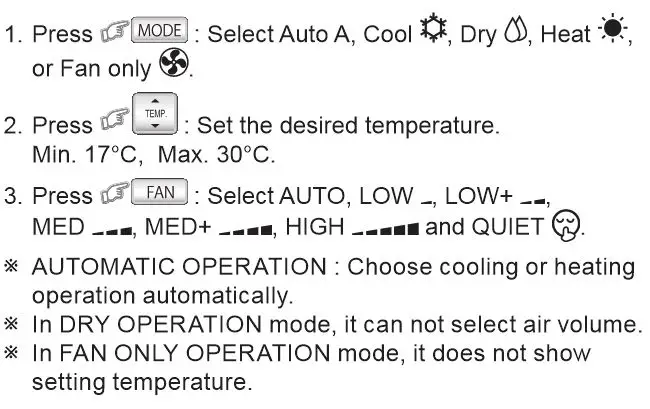Click the pointing hand before TEMP
650x409 pixels.
(x=115, y=124)
